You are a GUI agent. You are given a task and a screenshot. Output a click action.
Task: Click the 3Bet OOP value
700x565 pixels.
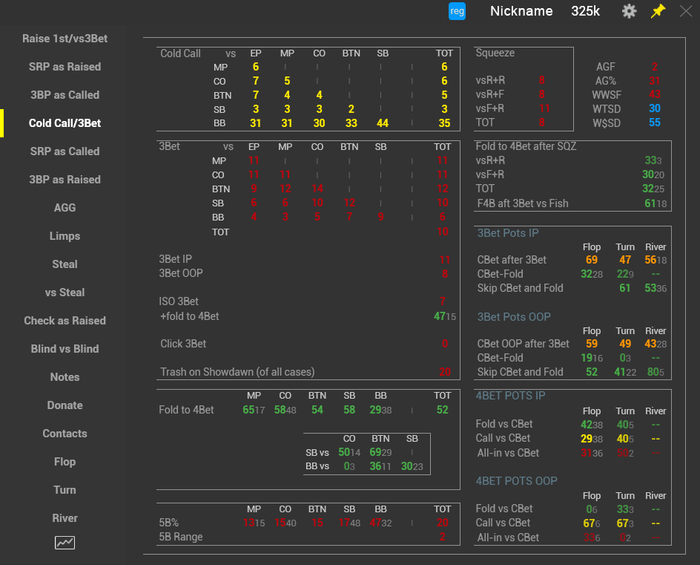tap(445, 274)
